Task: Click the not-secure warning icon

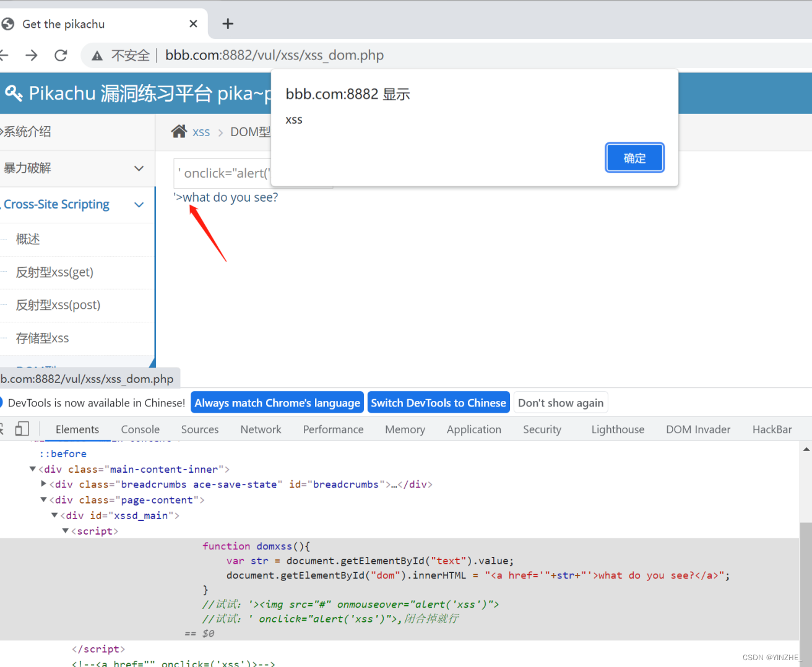Action: [97, 56]
